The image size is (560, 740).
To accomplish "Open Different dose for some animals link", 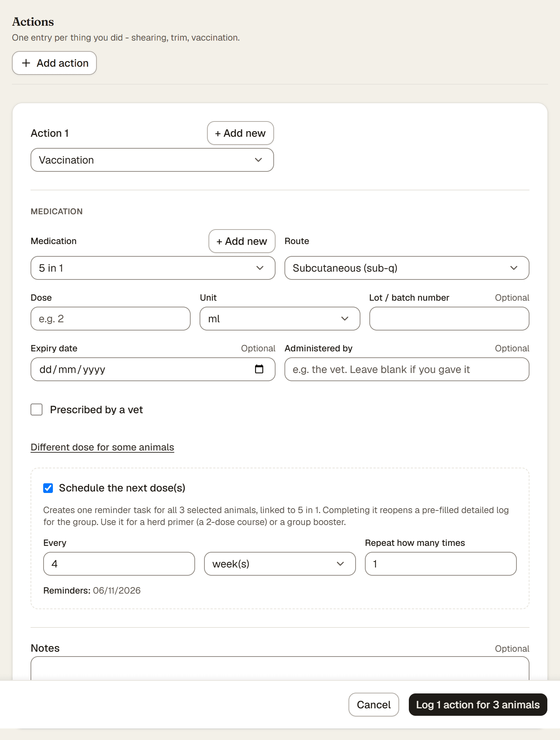I will (x=102, y=447).
